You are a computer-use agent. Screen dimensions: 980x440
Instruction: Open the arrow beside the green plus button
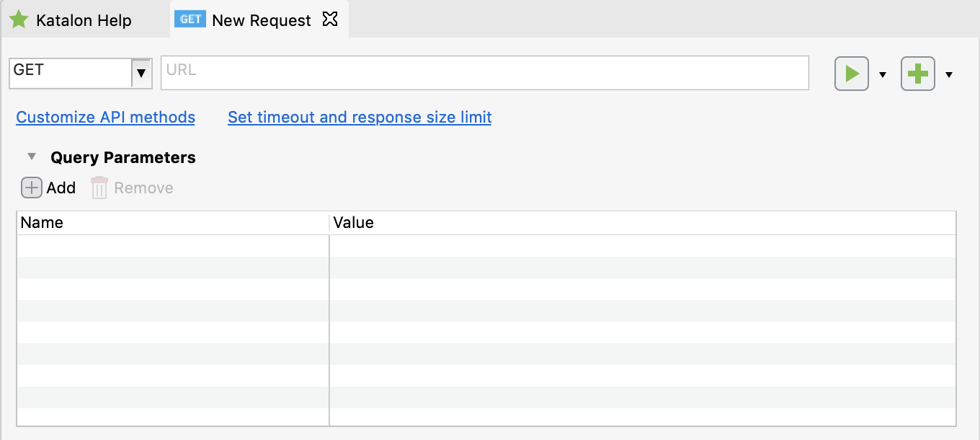pyautogui.click(x=949, y=75)
